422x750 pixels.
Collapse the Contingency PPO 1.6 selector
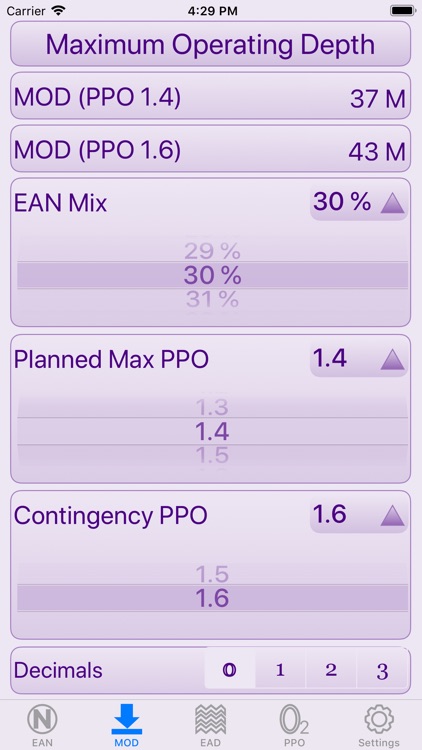coord(359,515)
